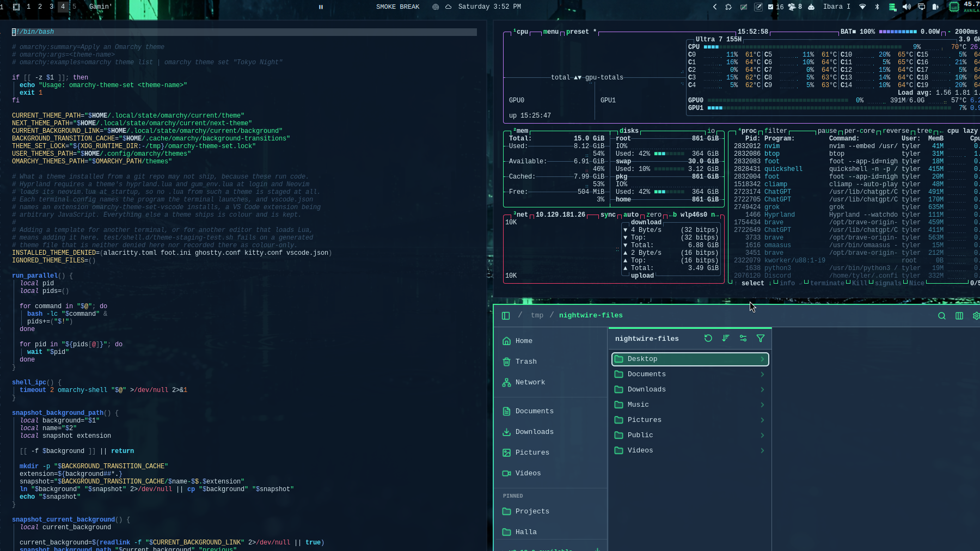
Task: Open Trash in the file manager sidebar
Action: 551,362
